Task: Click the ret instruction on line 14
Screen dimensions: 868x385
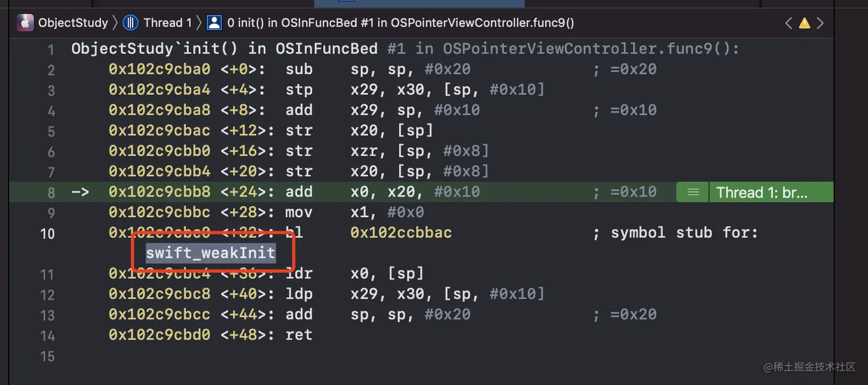Action: pyautogui.click(x=299, y=334)
